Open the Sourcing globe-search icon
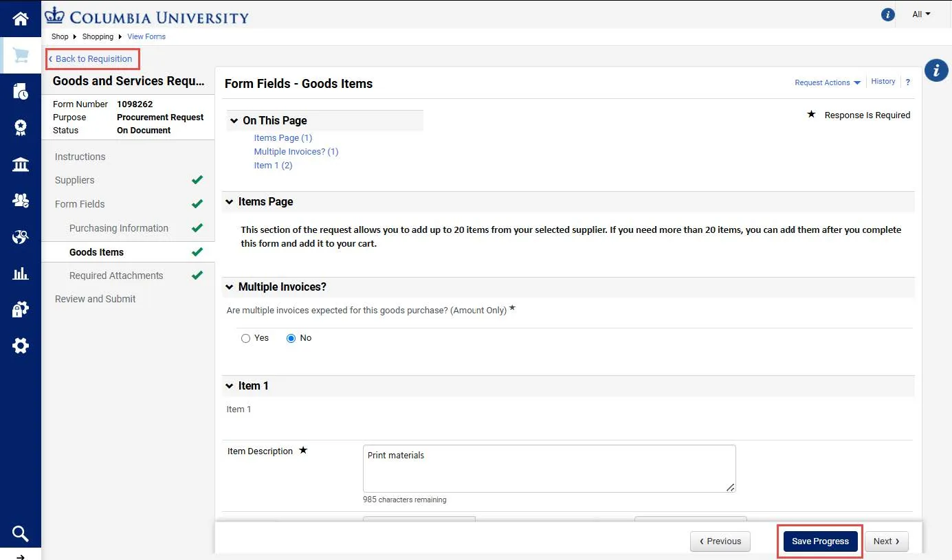Image resolution: width=952 pixels, height=560 pixels. (20, 237)
